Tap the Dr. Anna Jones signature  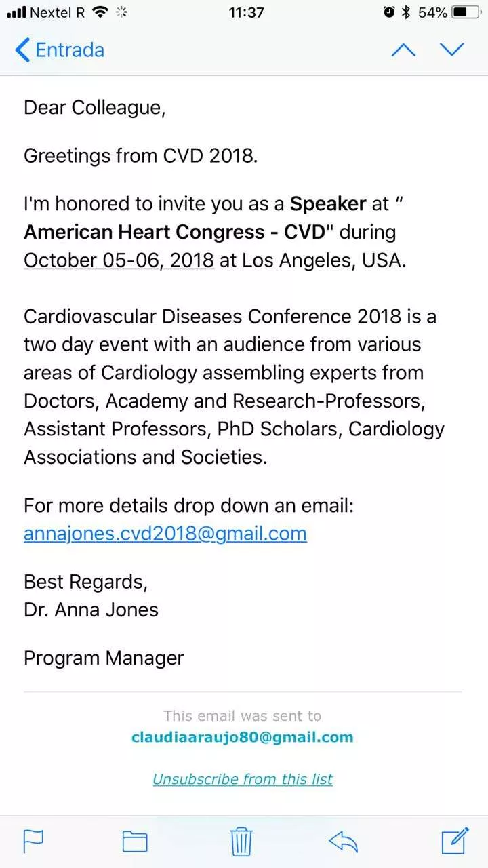click(91, 610)
